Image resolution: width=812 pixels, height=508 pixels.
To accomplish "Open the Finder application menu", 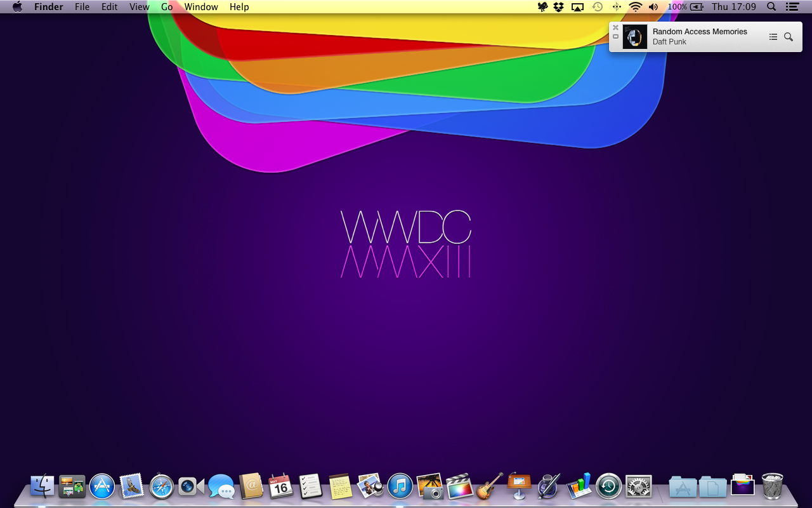I will [x=49, y=7].
